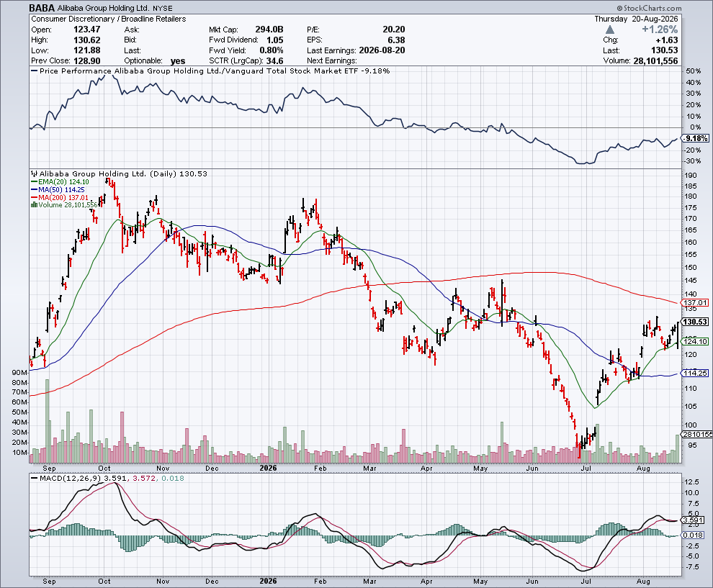Click the Mkt Cap value 294.0B
Screen dimensions: 713x588
[269, 30]
